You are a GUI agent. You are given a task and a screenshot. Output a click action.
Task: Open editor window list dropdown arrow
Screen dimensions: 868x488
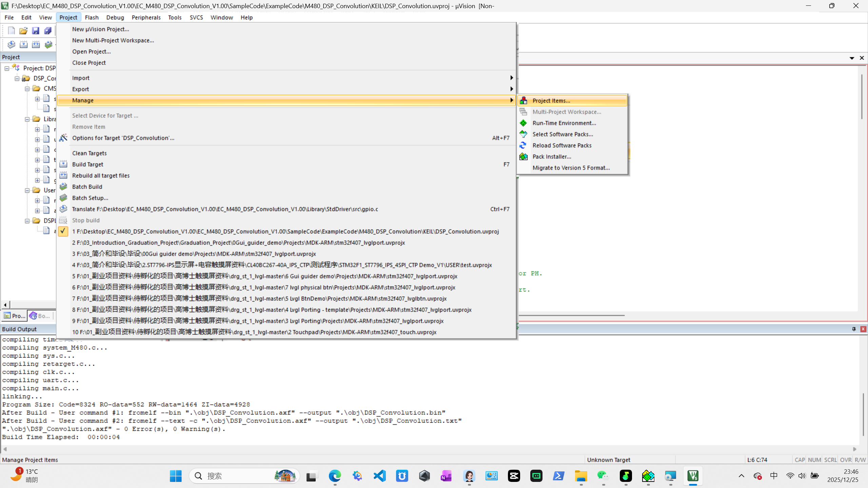(851, 58)
